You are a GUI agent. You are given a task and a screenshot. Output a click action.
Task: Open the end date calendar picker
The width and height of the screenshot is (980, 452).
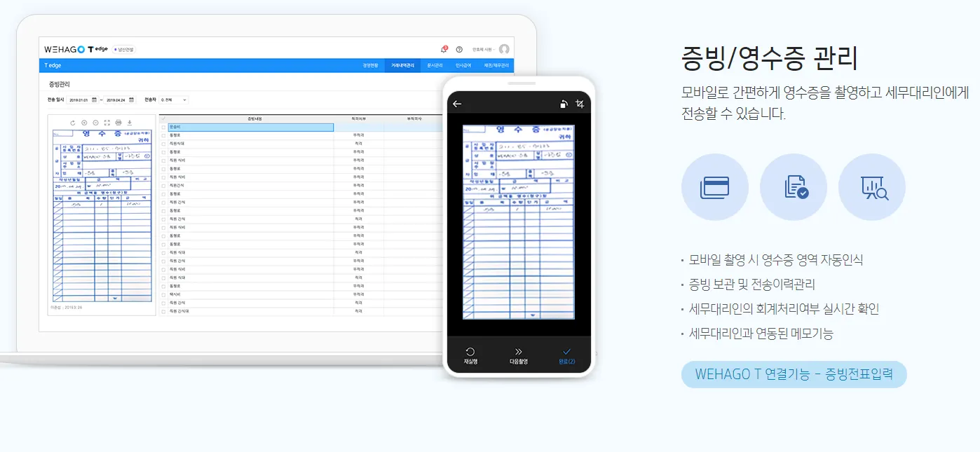[131, 100]
